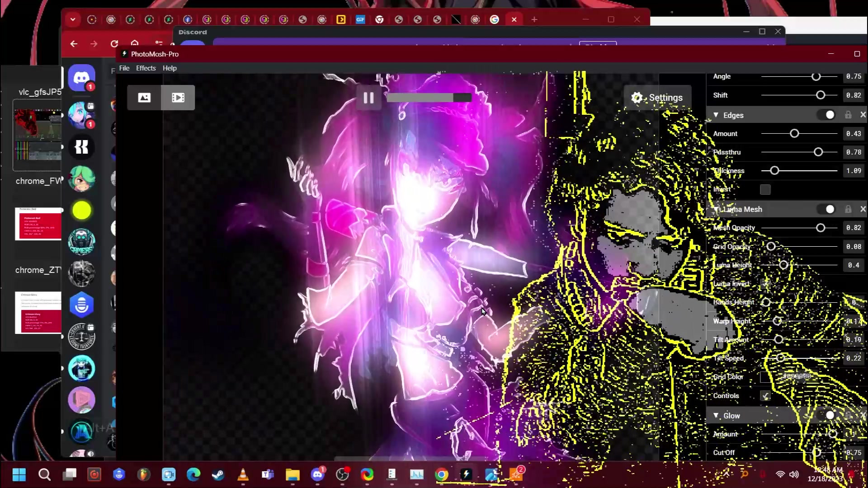Switch to image mode in PhotoMosh-Pro
The image size is (868, 488).
(144, 98)
